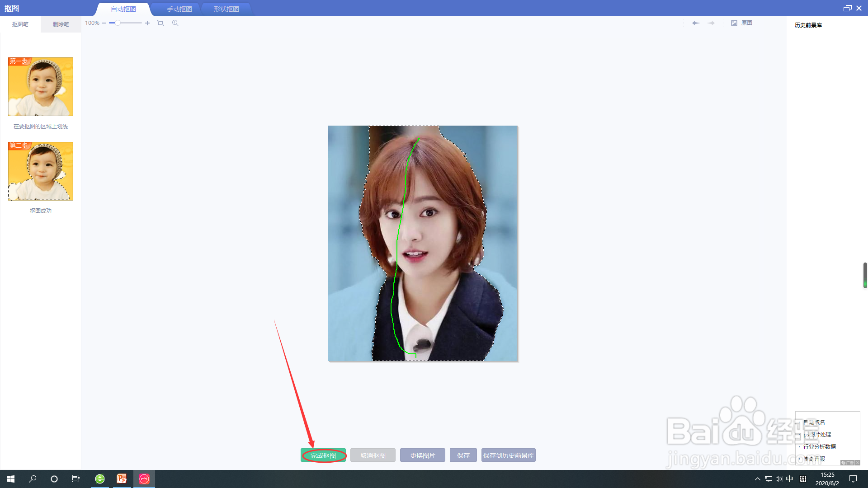Click the 更换图片 button
Screen dimensions: 868x488
[423, 455]
